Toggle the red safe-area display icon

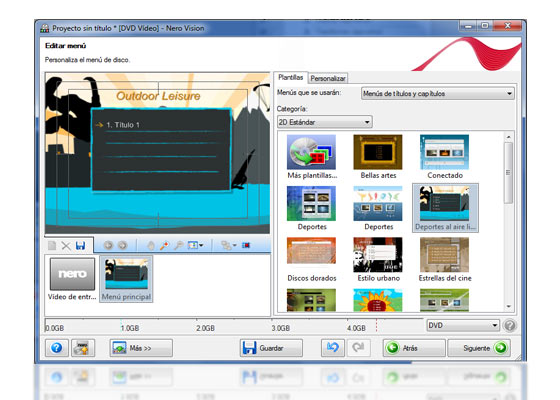coord(246,245)
